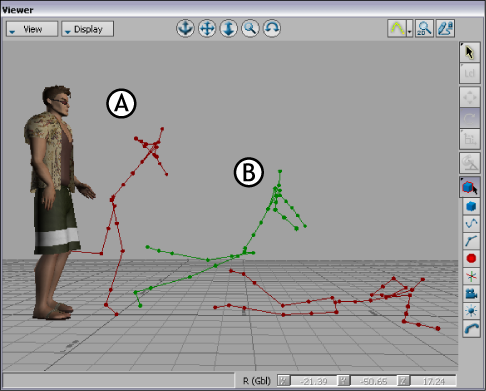
Task: Open the Display dropdown menu
Action: tap(88, 29)
